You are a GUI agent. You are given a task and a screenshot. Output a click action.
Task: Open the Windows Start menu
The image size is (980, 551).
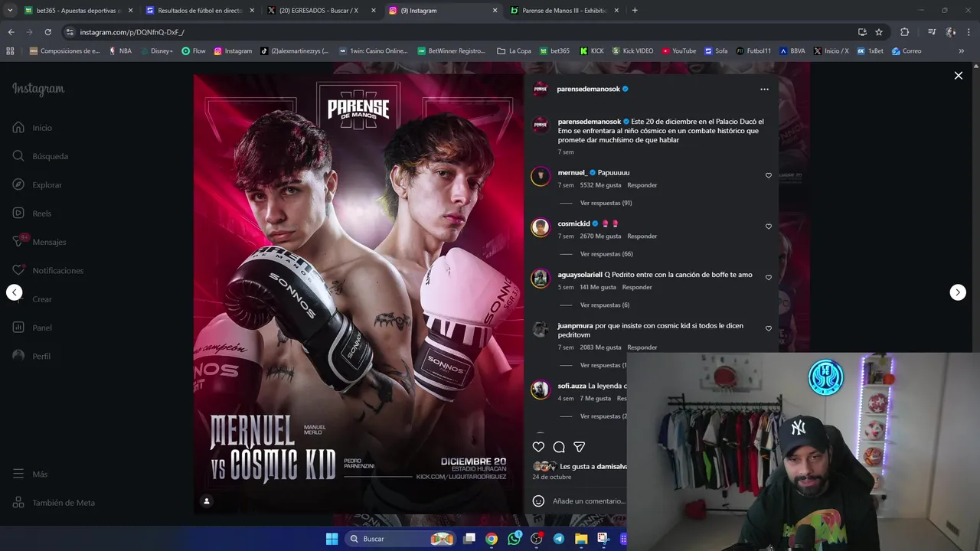(x=332, y=539)
